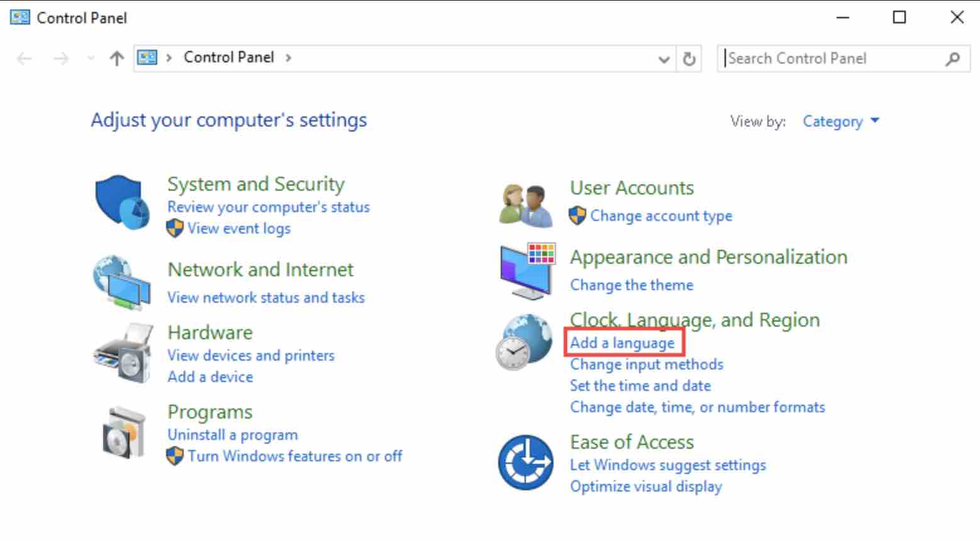Image resolution: width=980 pixels, height=540 pixels.
Task: Click the search magnifier icon
Action: (x=952, y=59)
